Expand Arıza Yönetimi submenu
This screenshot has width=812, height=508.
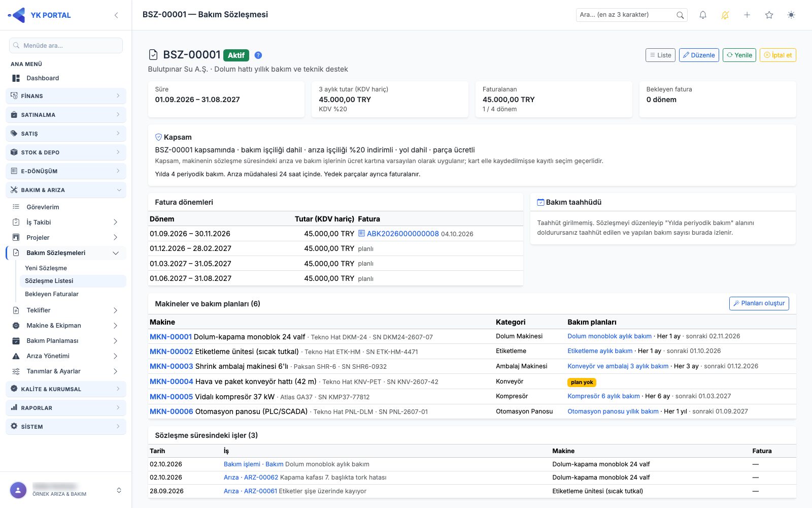point(66,356)
